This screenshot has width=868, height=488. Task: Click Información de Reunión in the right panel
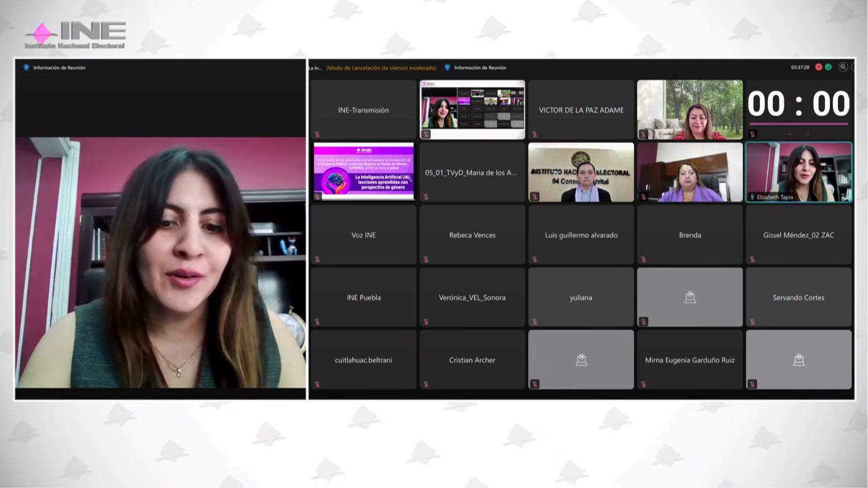pyautogui.click(x=480, y=68)
